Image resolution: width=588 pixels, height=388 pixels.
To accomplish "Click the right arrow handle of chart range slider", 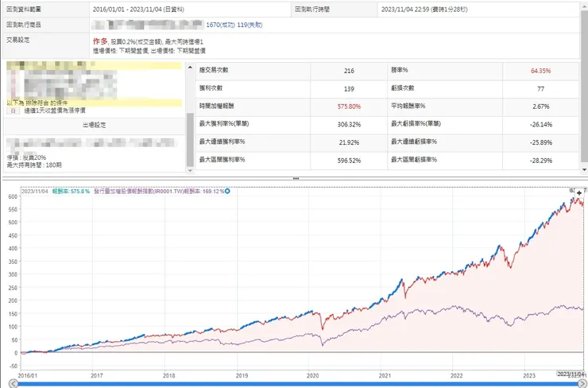I will point(582,383).
